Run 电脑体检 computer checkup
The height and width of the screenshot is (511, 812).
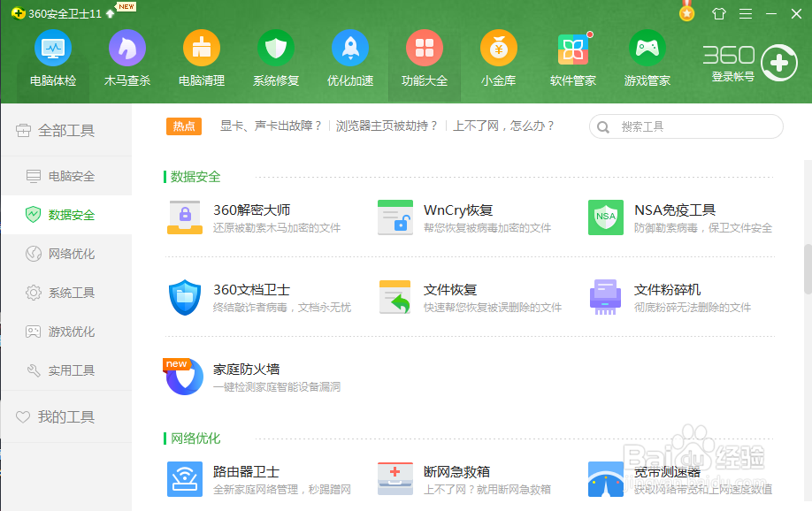click(53, 59)
